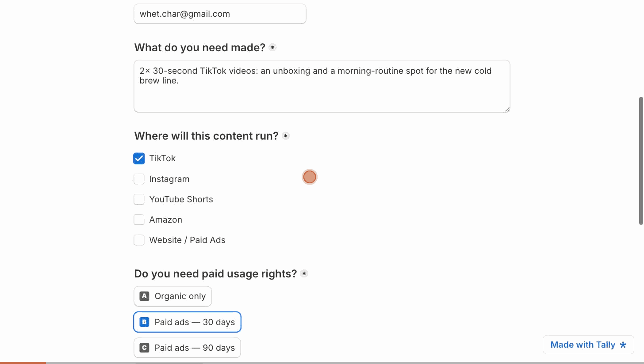The width and height of the screenshot is (644, 364).
Task: Click the form progress bar at page bottom
Action: [x=322, y=363]
